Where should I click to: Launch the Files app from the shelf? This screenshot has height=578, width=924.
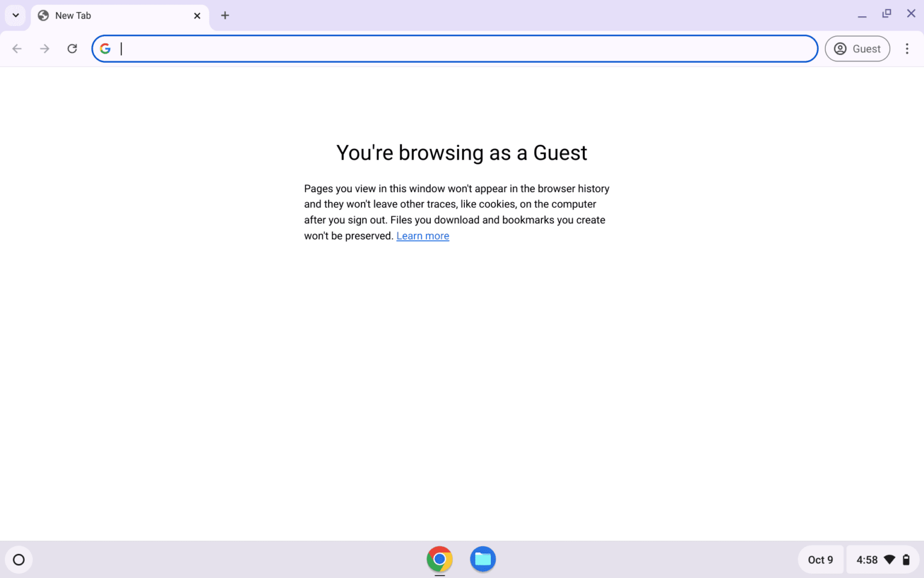point(482,559)
